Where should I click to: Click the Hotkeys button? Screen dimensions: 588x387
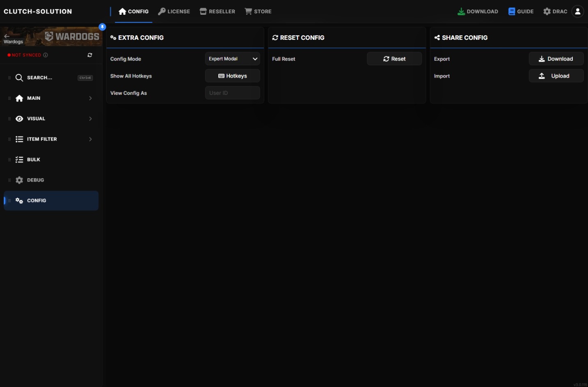(233, 76)
